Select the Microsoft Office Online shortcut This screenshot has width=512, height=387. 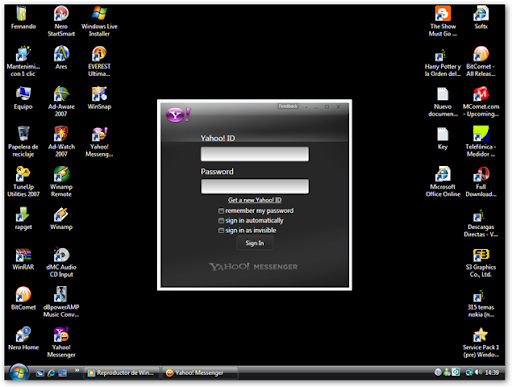[x=443, y=174]
